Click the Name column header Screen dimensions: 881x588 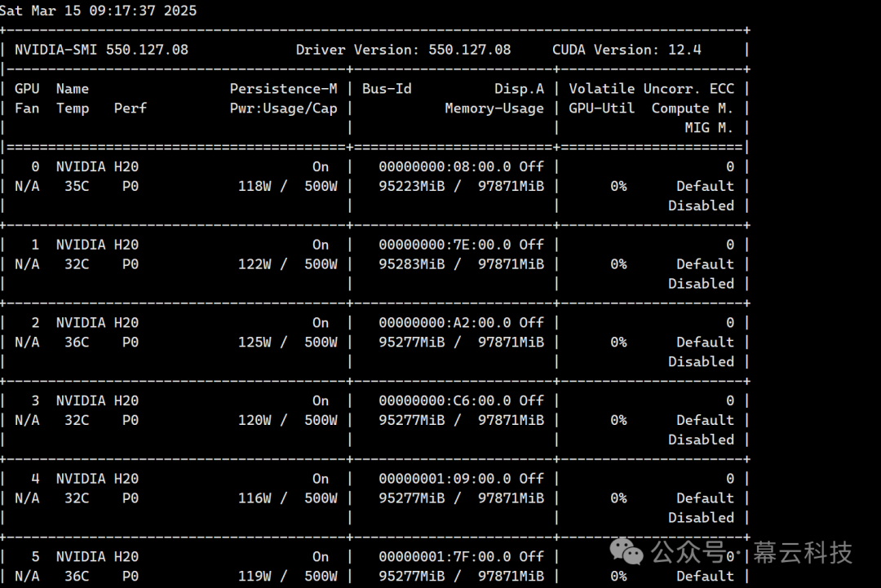[73, 89]
